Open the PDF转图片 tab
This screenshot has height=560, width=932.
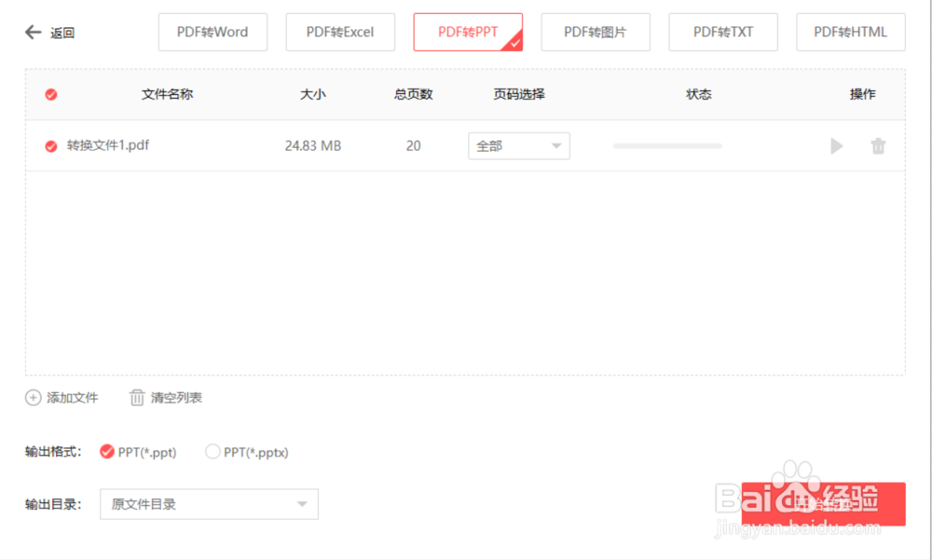click(x=596, y=32)
